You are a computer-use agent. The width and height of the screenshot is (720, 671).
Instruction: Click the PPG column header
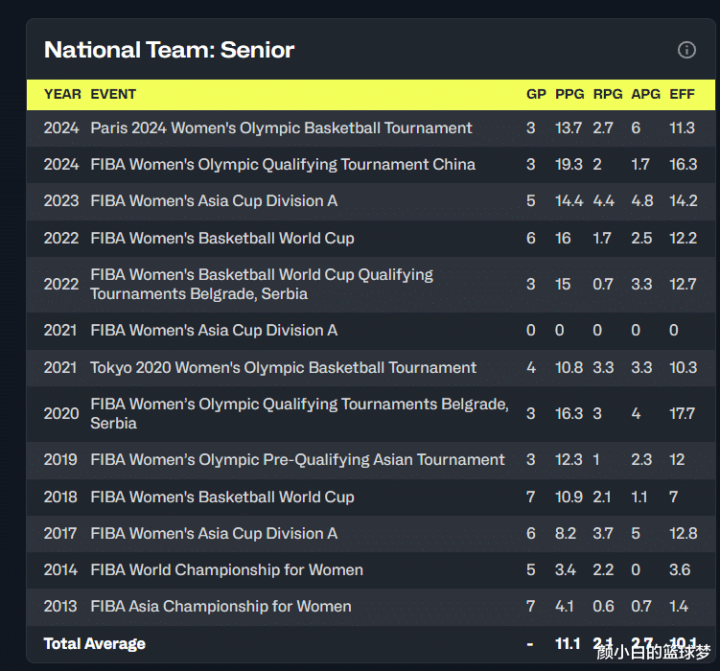[569, 94]
